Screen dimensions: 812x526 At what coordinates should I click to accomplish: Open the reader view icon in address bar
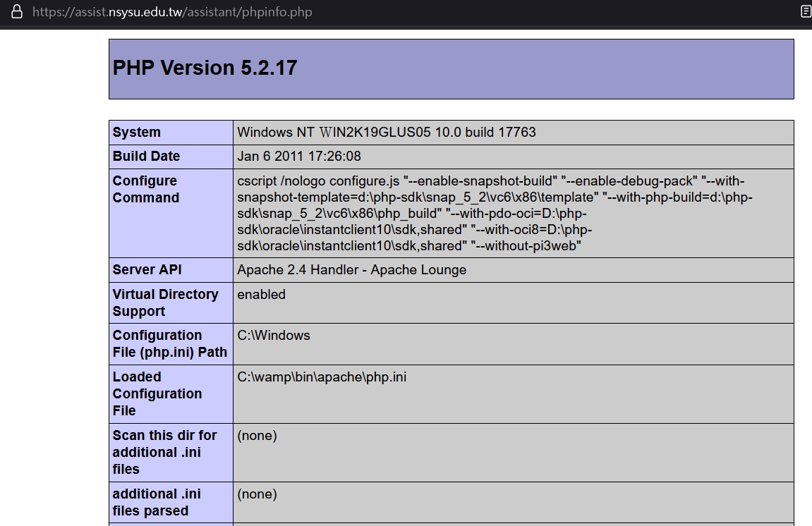pos(806,11)
